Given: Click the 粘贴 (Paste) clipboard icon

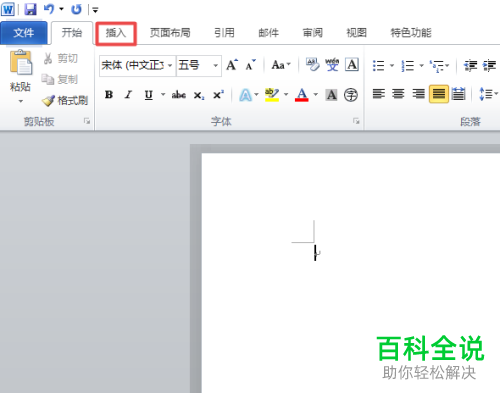Looking at the screenshot, I should [x=21, y=62].
